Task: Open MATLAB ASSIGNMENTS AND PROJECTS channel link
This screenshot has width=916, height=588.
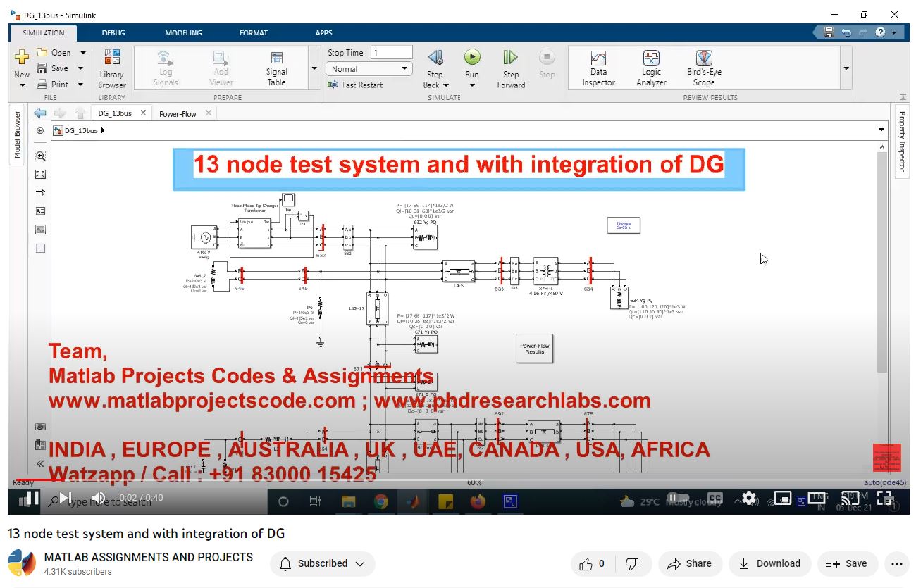Action: (x=149, y=557)
